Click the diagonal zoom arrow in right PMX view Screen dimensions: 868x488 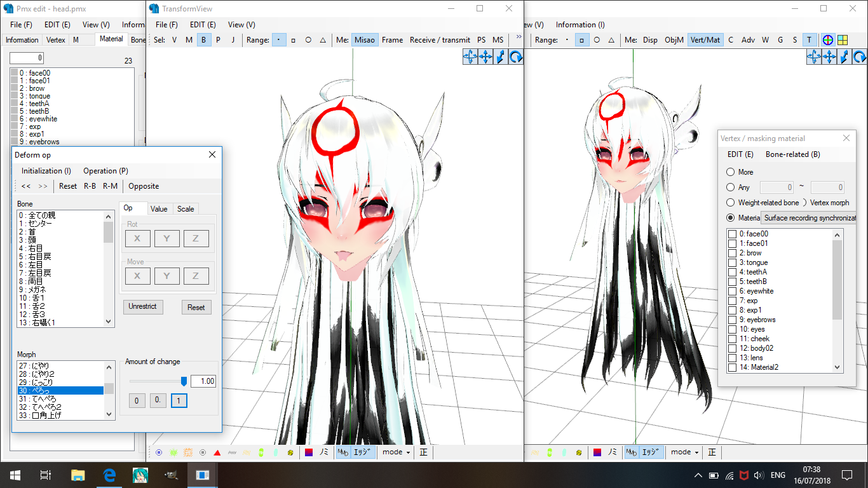(x=844, y=57)
